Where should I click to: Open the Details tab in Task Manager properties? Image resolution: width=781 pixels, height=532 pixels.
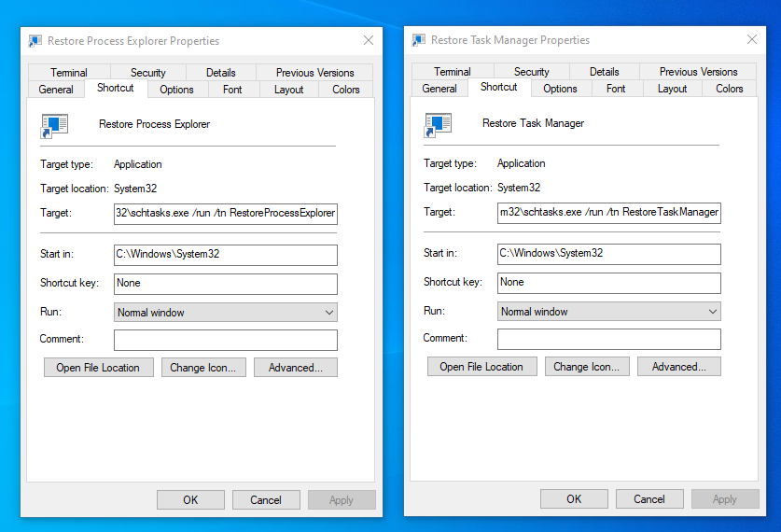click(x=605, y=72)
